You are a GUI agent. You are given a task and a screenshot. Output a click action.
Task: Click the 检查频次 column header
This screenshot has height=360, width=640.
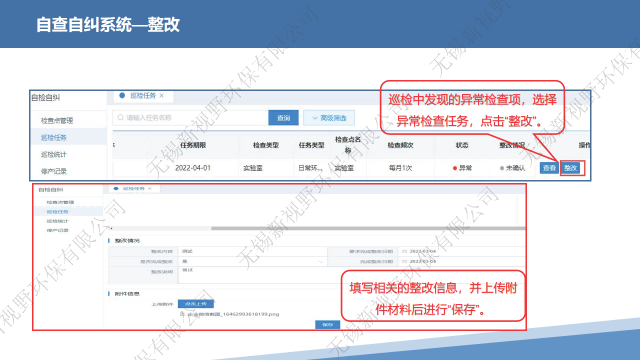(x=400, y=145)
